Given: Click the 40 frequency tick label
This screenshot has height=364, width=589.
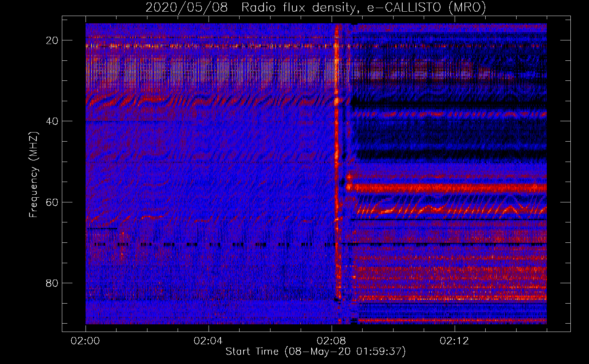Looking at the screenshot, I should [52, 121].
